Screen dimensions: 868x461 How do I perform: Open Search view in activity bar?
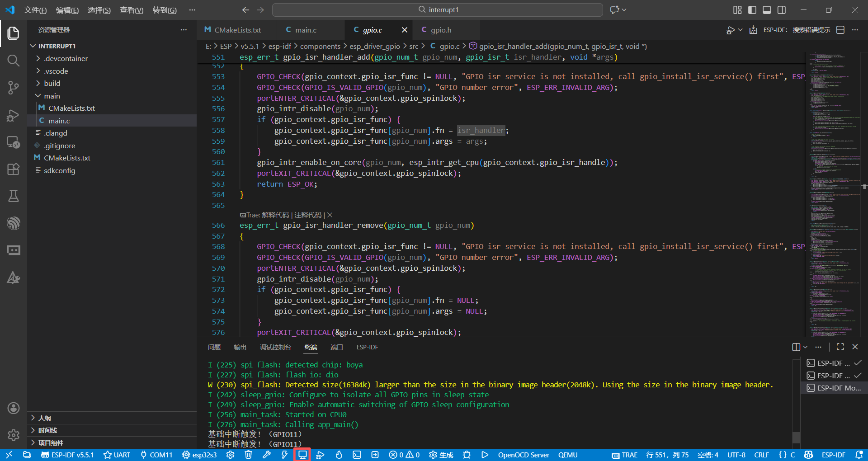point(13,61)
